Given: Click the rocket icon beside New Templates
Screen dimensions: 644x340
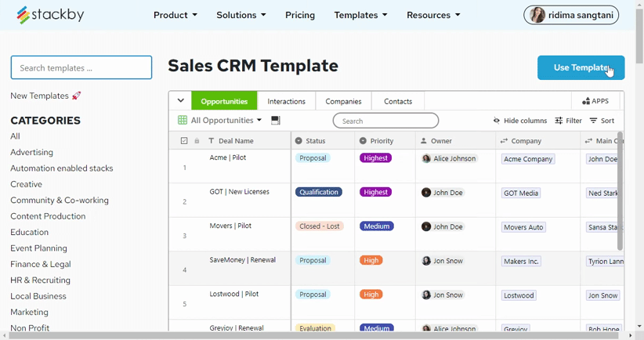Looking at the screenshot, I should pyautogui.click(x=77, y=96).
